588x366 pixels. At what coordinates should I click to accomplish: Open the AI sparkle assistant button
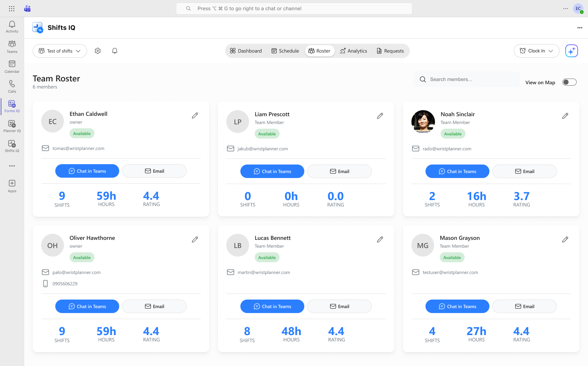click(x=571, y=51)
